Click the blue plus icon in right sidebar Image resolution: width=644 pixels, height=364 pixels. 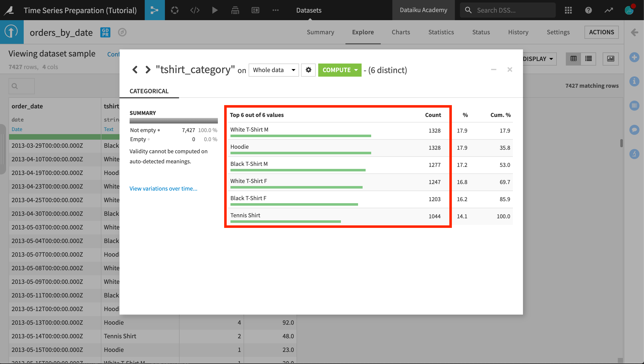pos(634,57)
